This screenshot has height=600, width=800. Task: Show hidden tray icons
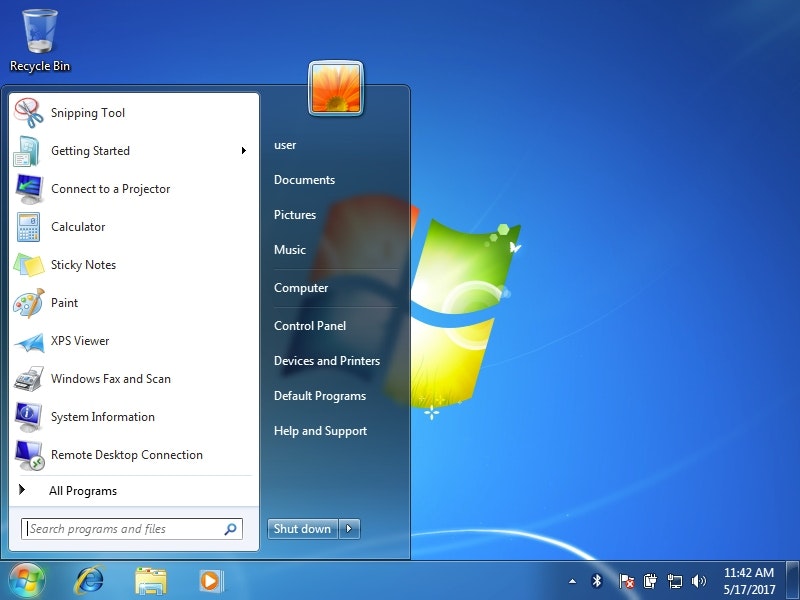pos(572,580)
